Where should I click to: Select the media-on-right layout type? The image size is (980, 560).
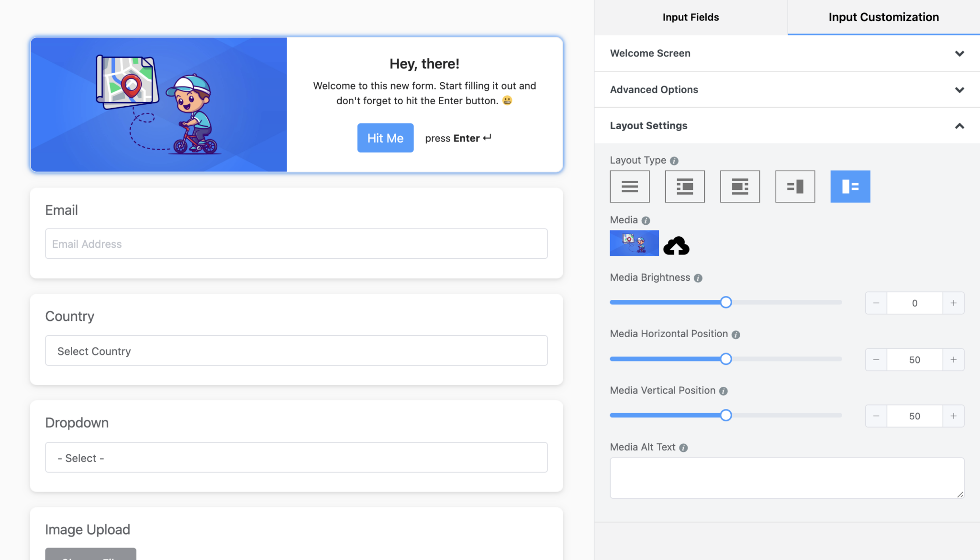[795, 186]
